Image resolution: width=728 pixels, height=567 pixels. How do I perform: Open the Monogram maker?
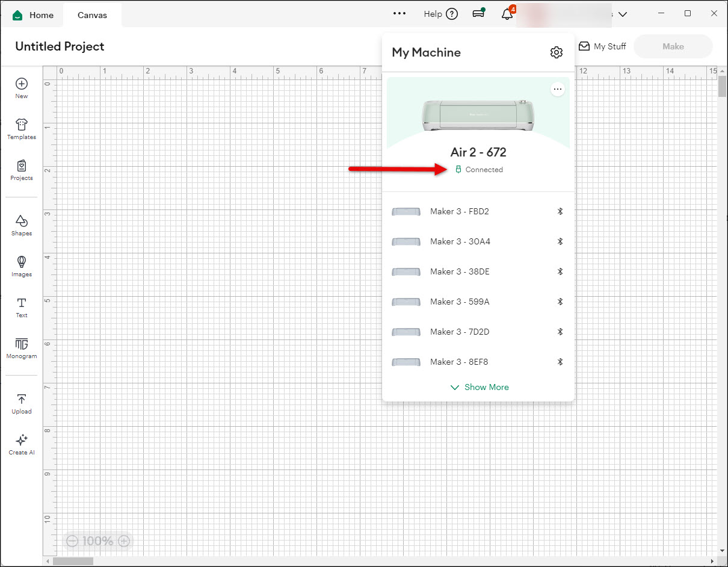pos(22,348)
